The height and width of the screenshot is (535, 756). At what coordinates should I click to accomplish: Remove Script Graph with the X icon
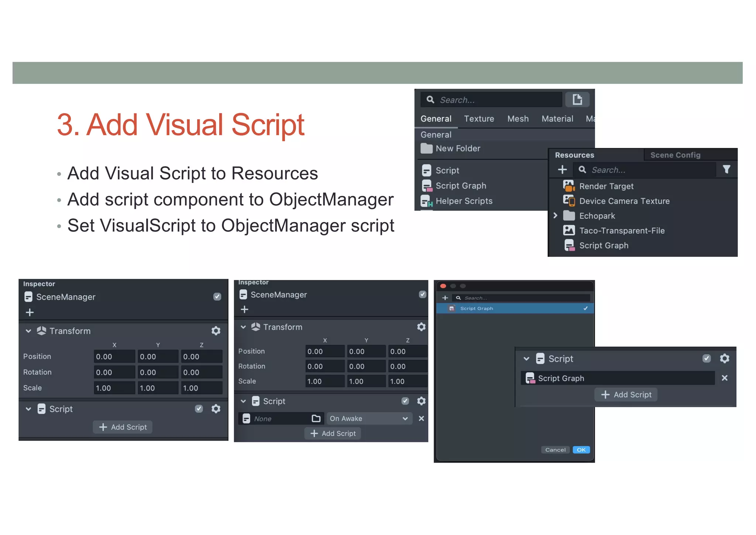pos(725,378)
